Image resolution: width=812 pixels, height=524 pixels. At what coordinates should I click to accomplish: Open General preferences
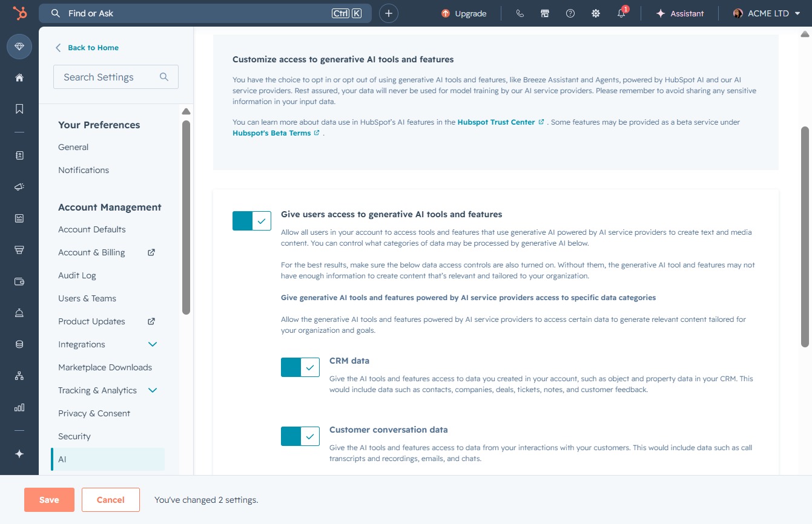click(73, 147)
